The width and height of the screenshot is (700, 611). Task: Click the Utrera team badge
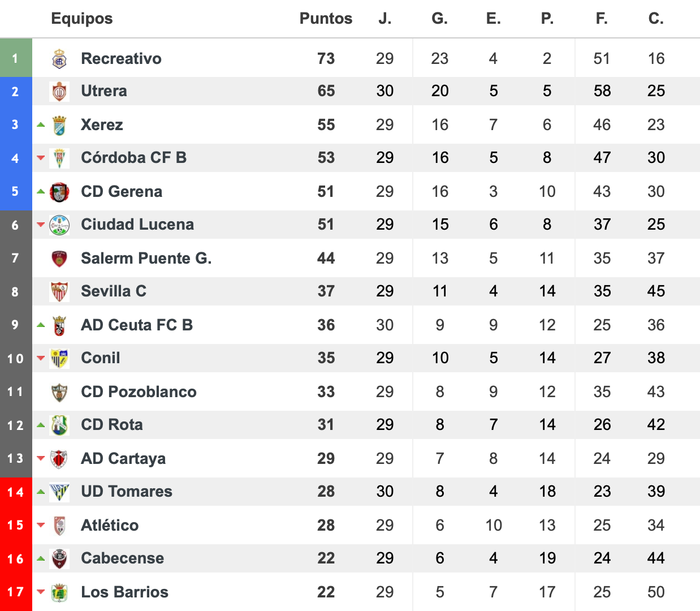click(59, 91)
